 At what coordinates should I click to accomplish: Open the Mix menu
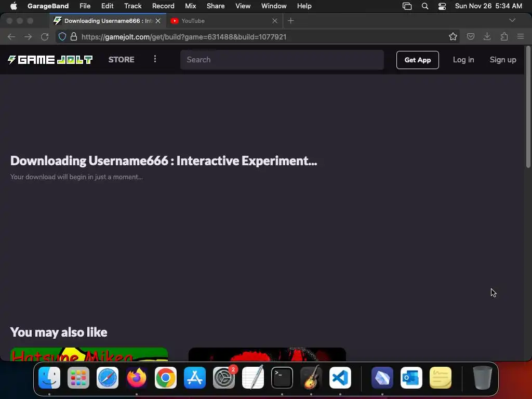tap(190, 6)
